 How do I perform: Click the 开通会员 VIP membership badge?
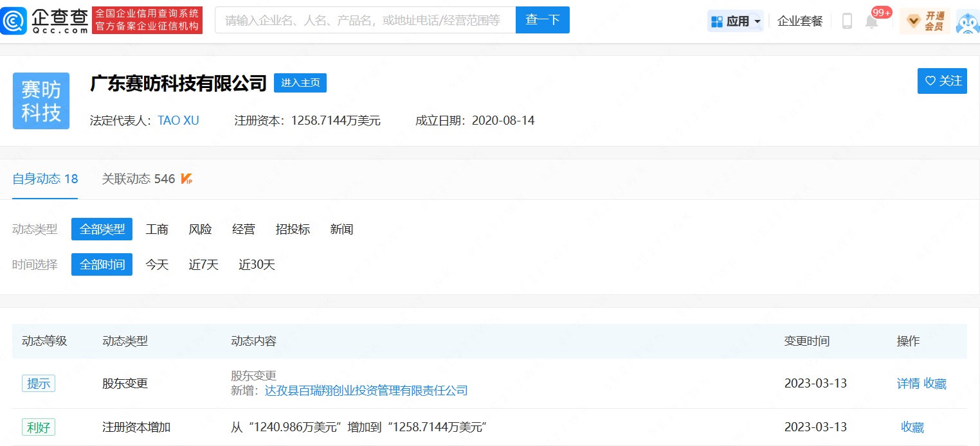pos(924,21)
